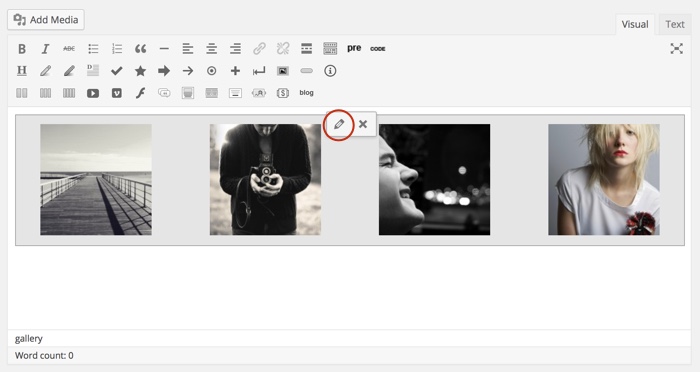Toggle bold formatting
Screen dimensions: 700x372
click(x=21, y=49)
